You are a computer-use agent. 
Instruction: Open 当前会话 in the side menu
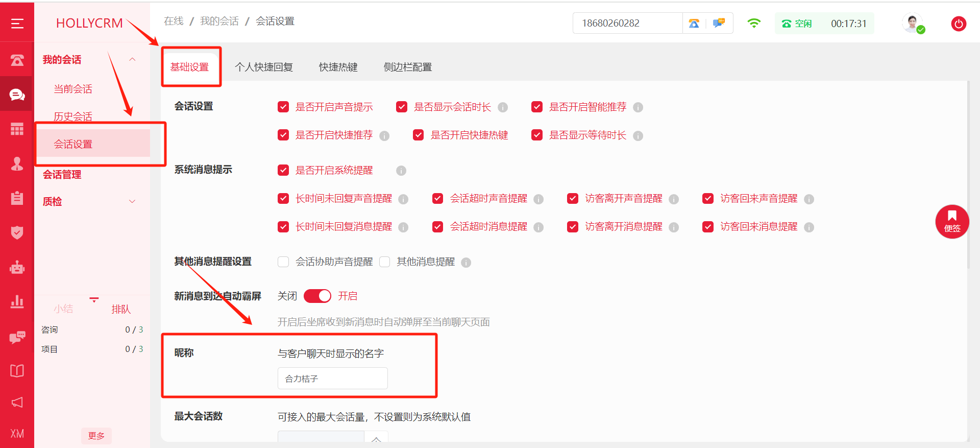coord(73,89)
